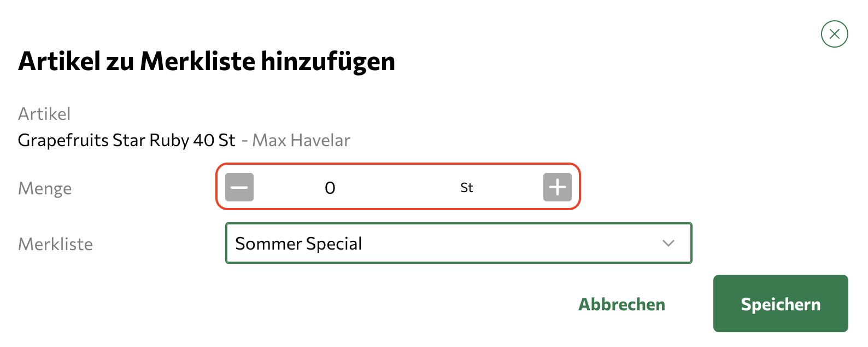Click the 'Merkliste' field label
Image resolution: width=868 pixels, height=347 pixels.
click(x=55, y=244)
